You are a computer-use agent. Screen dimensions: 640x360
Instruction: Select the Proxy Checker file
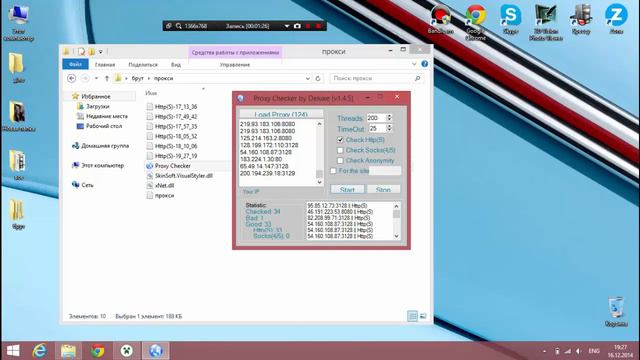point(173,166)
